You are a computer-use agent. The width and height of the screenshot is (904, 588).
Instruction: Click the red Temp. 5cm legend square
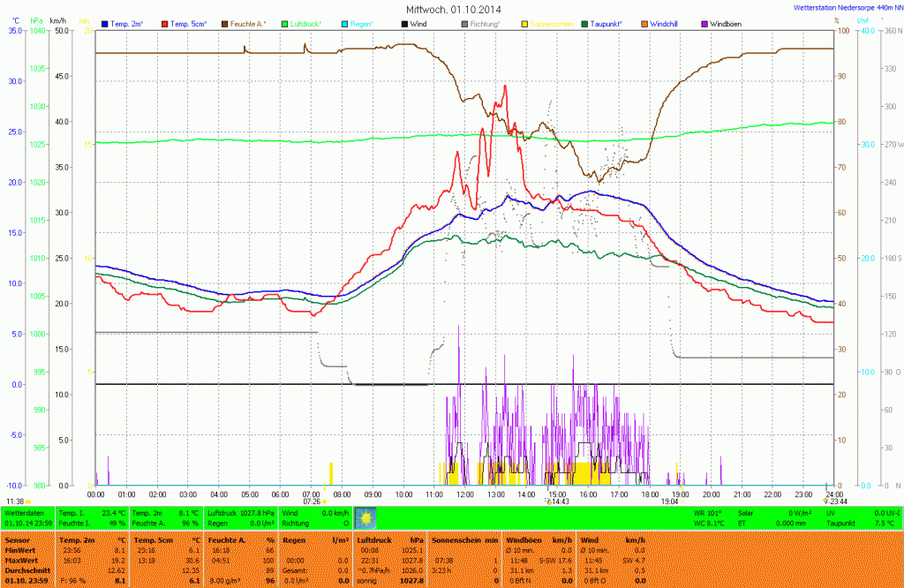coord(164,23)
